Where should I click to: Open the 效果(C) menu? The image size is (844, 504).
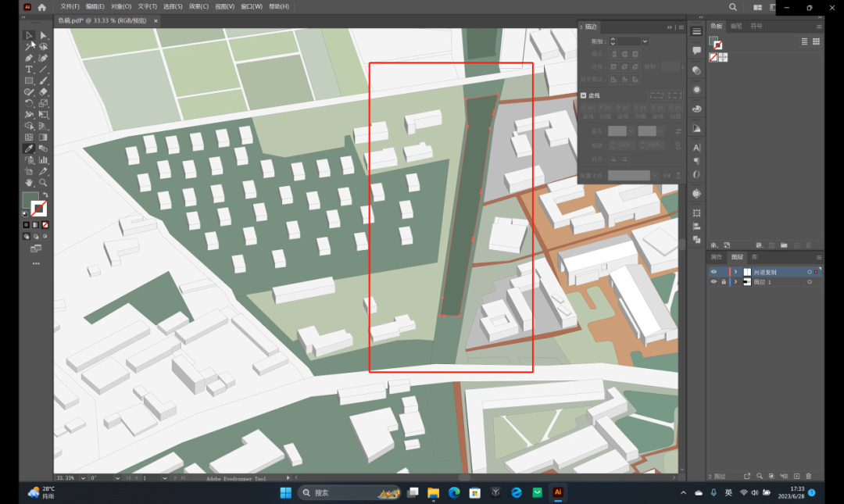(198, 6)
